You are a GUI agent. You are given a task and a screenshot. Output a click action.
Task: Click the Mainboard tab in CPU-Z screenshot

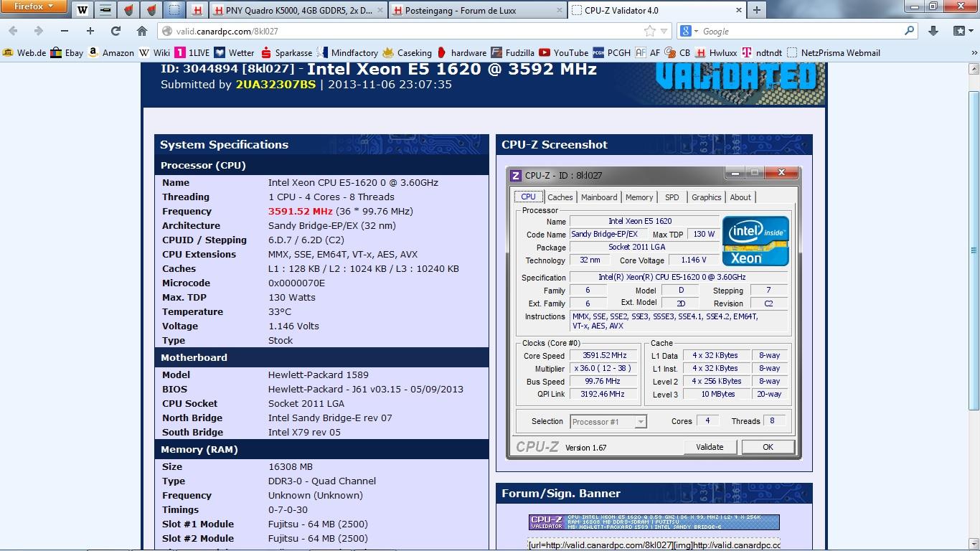point(599,197)
